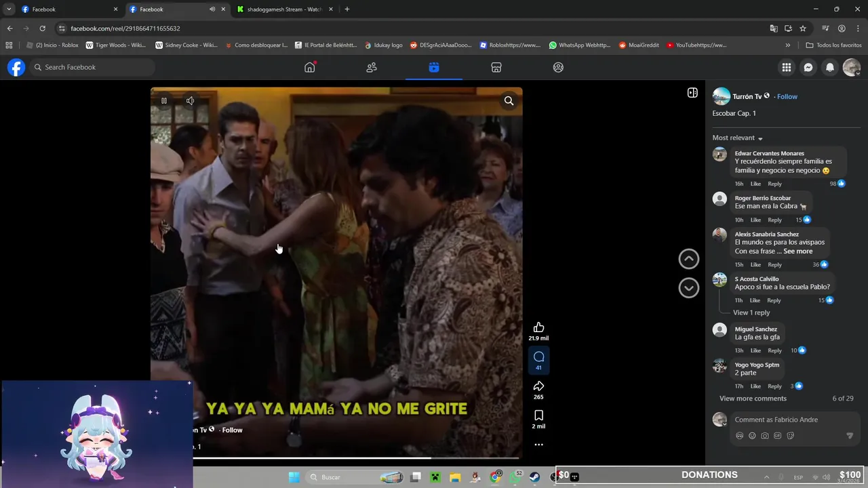Focus the Search Facebook field
Screen dimensions: 868x488
click(x=93, y=67)
